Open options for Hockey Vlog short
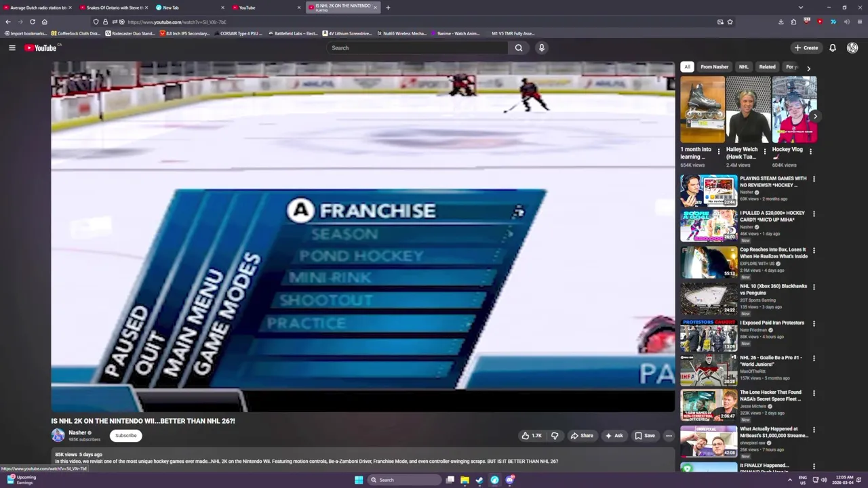868x488 pixels. pos(810,151)
